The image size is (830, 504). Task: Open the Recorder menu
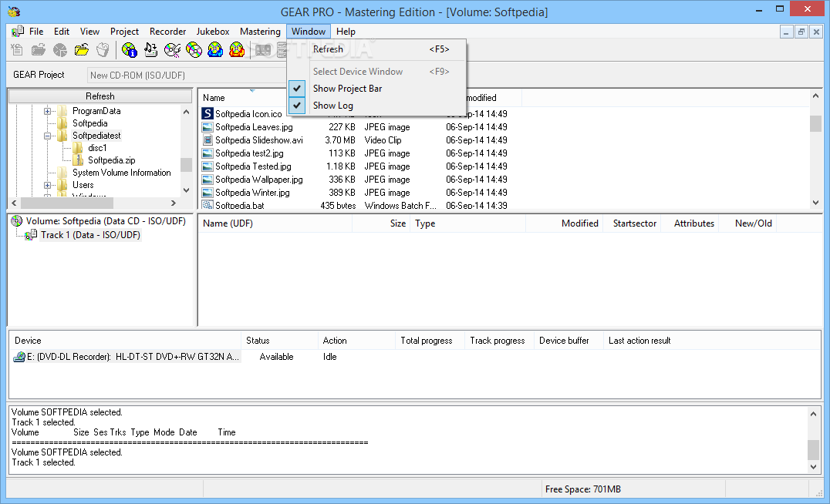[x=168, y=31]
